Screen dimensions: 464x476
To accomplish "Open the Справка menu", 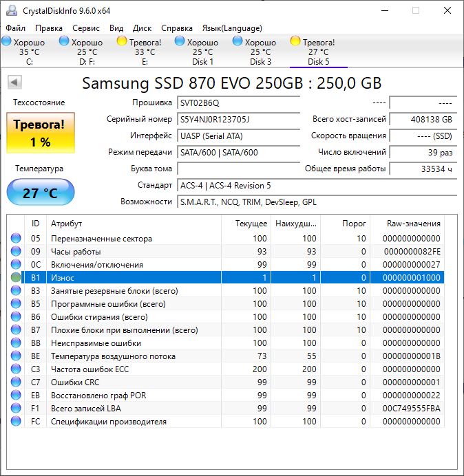I will (x=177, y=28).
